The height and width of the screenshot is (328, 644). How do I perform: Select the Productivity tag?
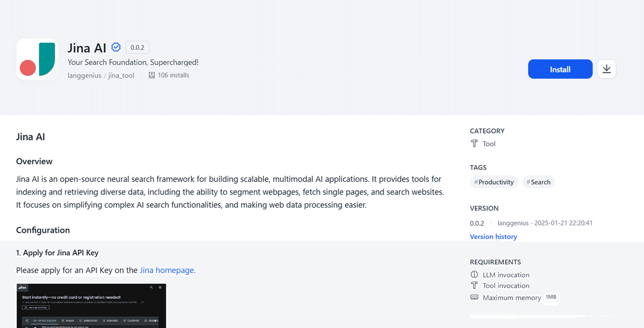(494, 182)
